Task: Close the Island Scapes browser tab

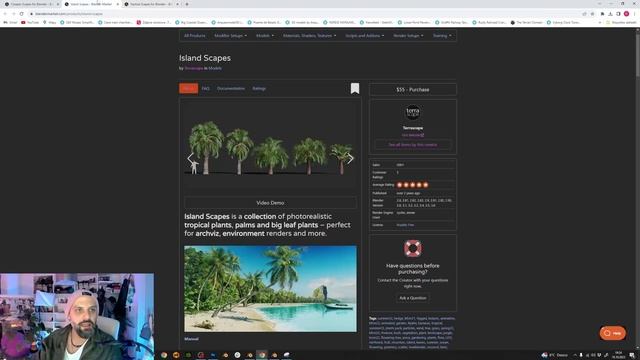Action: (118, 4)
